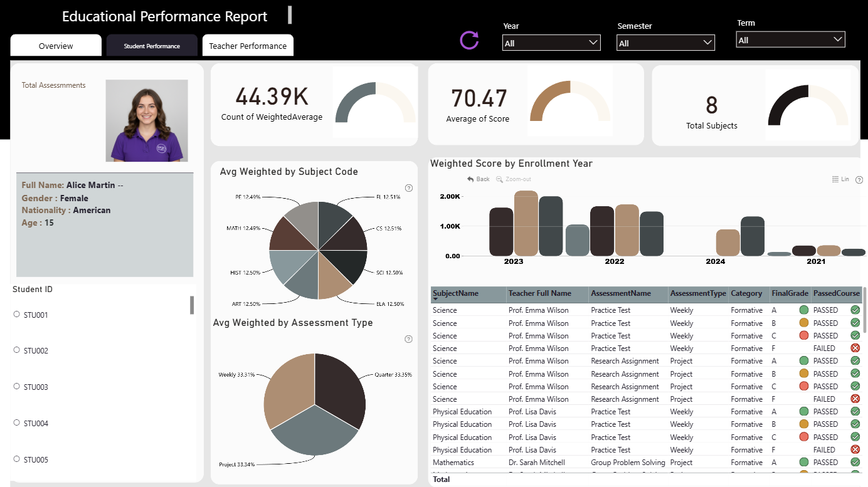868x487 pixels.
Task: Open help icon on Weighted Score by Enrollment Year
Action: pyautogui.click(x=859, y=179)
